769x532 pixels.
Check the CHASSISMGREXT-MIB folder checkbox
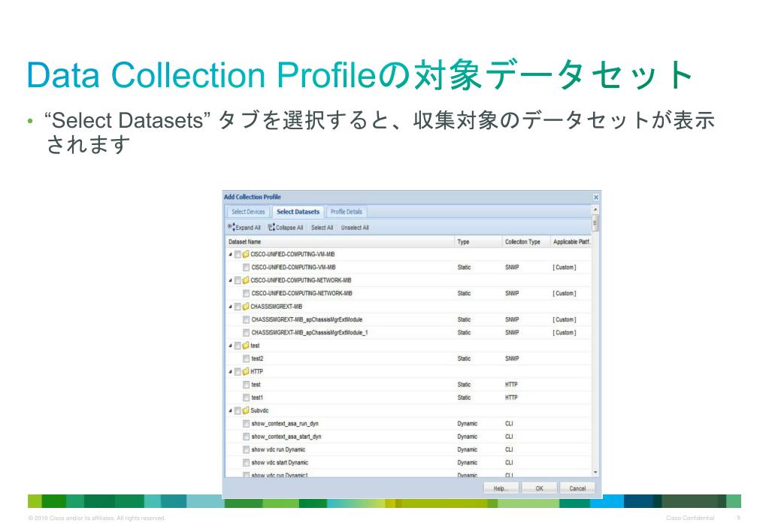[238, 307]
